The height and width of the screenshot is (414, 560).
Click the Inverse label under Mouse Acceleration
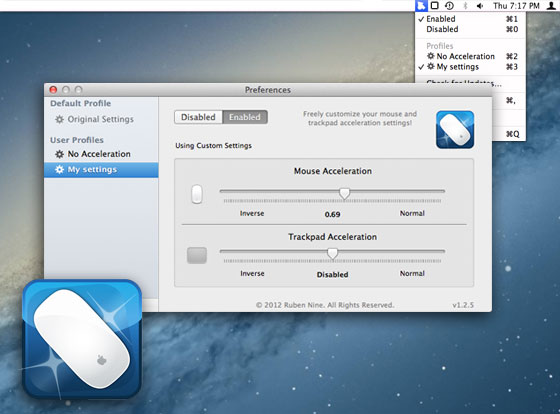252,213
